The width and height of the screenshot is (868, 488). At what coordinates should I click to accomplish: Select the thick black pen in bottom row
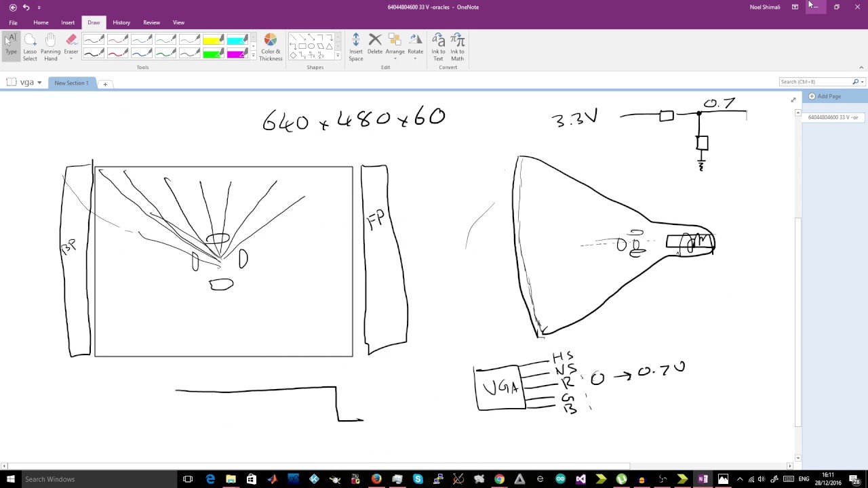[x=94, y=53]
